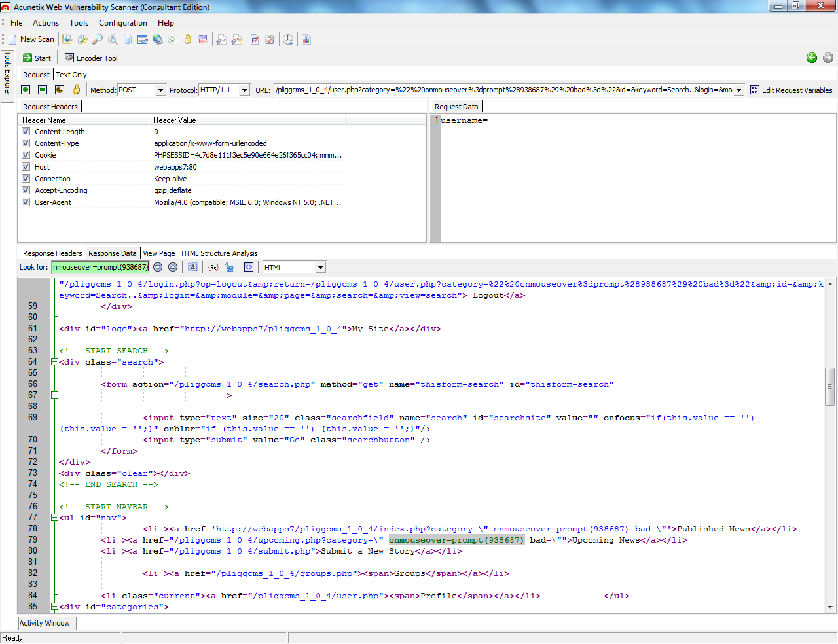Find previous match with up arrow

point(173,267)
